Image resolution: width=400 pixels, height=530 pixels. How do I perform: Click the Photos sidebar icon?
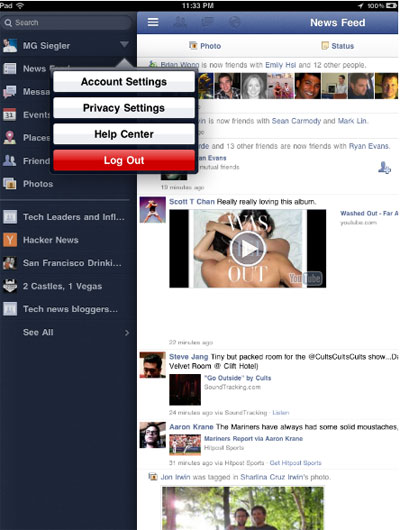[x=9, y=184]
